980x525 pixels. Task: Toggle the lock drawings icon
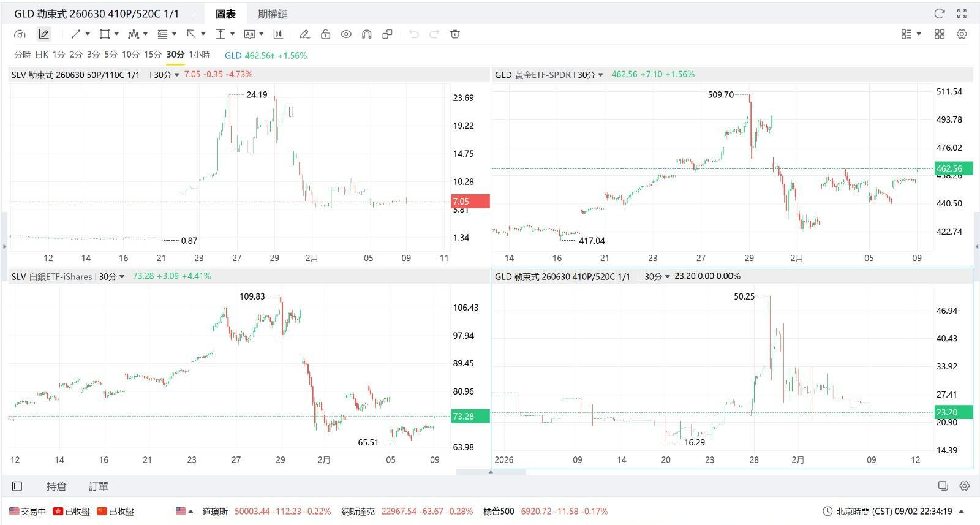tap(325, 34)
